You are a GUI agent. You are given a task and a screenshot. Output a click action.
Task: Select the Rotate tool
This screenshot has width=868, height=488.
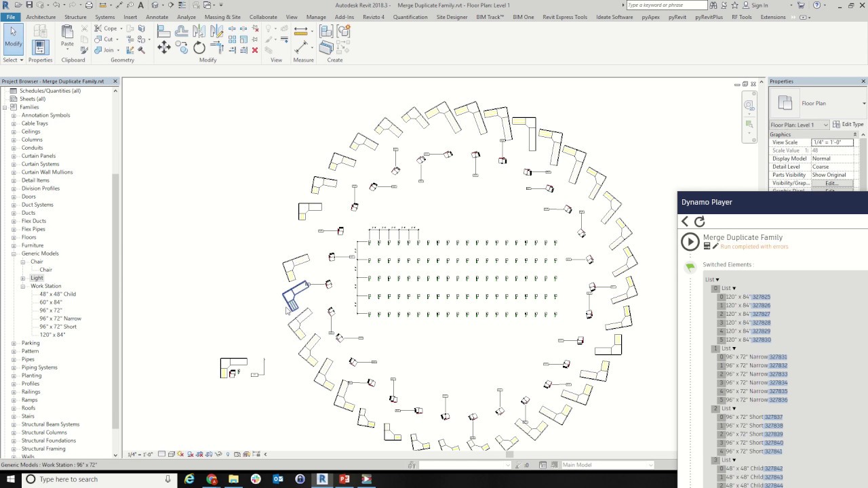199,47
